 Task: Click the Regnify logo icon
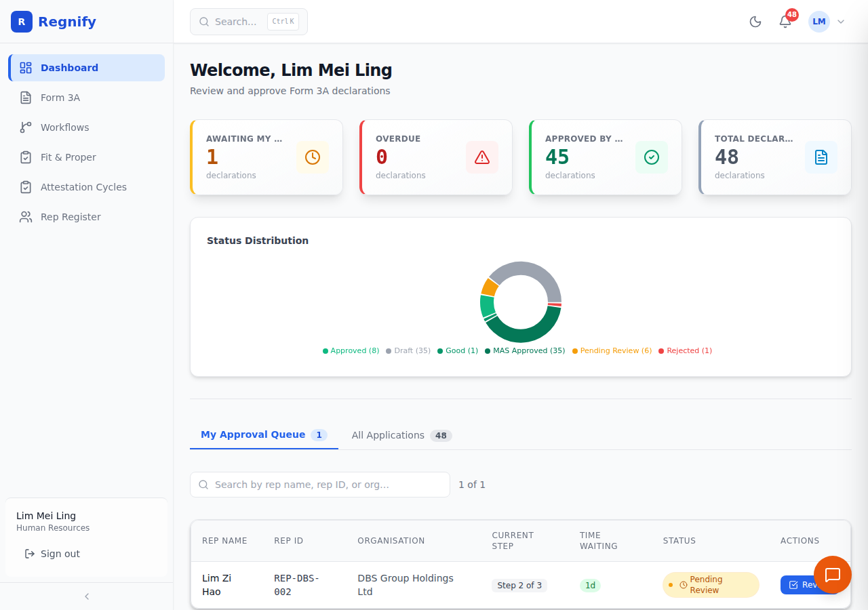pyautogui.click(x=22, y=22)
